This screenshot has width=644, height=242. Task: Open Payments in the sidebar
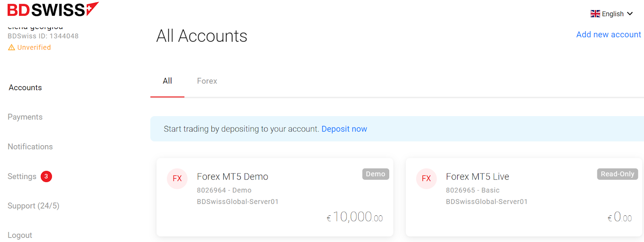[x=25, y=117]
